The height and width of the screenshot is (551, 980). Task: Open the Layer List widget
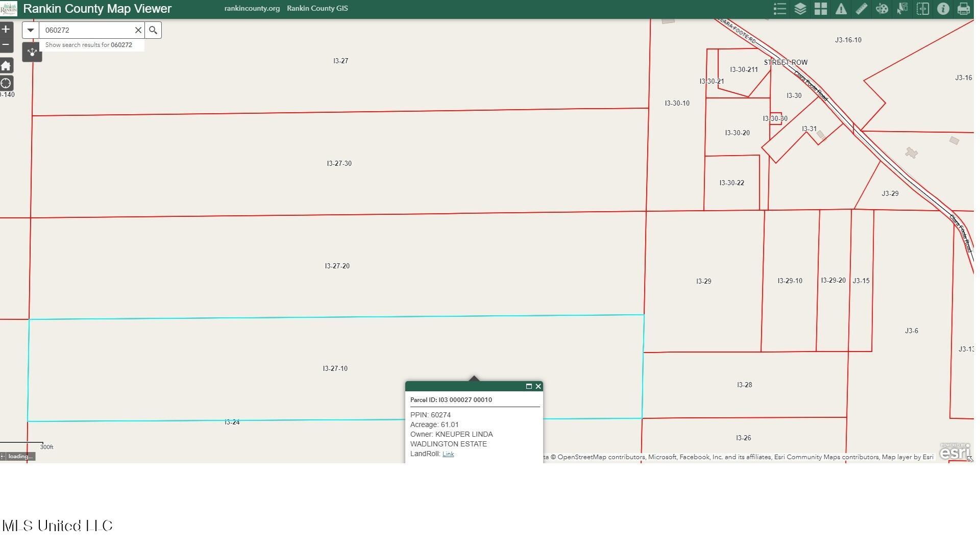[800, 9]
